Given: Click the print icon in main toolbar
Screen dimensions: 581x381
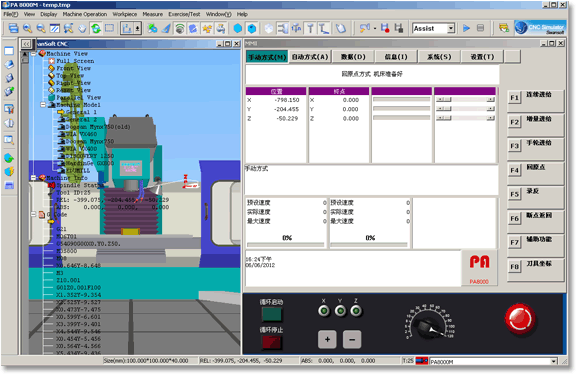Looking at the screenshot, I should pyautogui.click(x=13, y=28).
